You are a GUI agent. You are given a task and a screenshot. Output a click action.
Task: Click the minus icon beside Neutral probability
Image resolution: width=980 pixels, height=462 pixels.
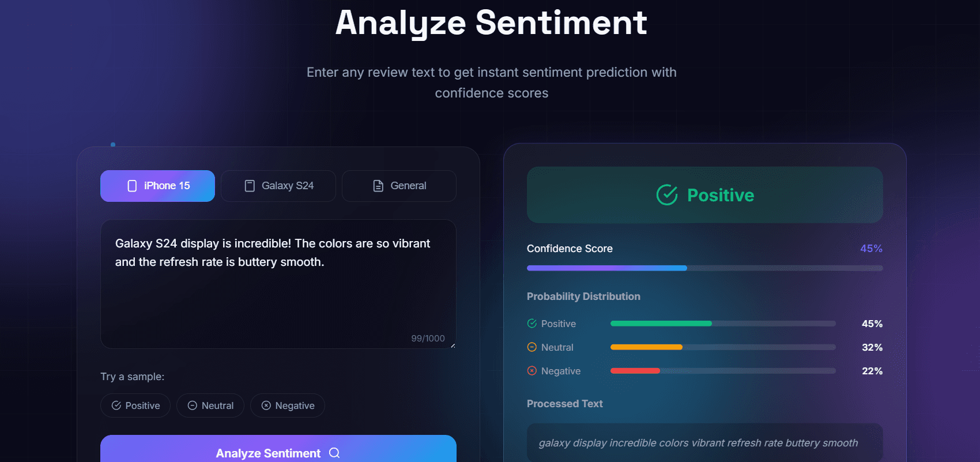click(531, 347)
